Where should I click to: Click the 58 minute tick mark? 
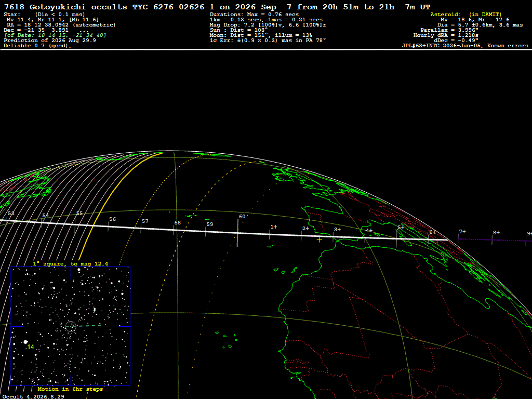(174, 230)
